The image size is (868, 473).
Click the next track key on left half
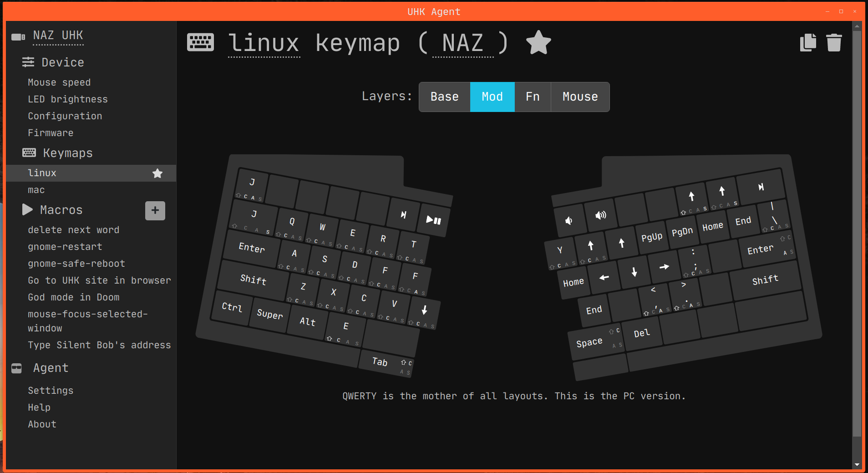pos(403,214)
